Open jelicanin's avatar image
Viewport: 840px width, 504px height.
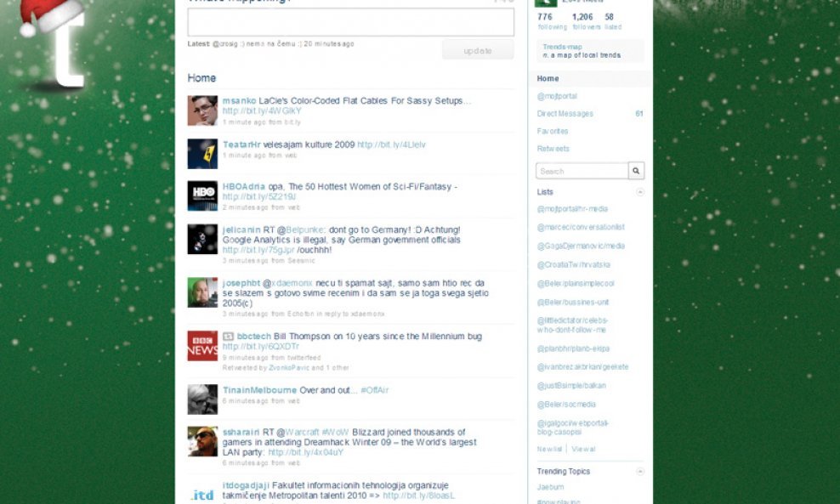click(202, 239)
